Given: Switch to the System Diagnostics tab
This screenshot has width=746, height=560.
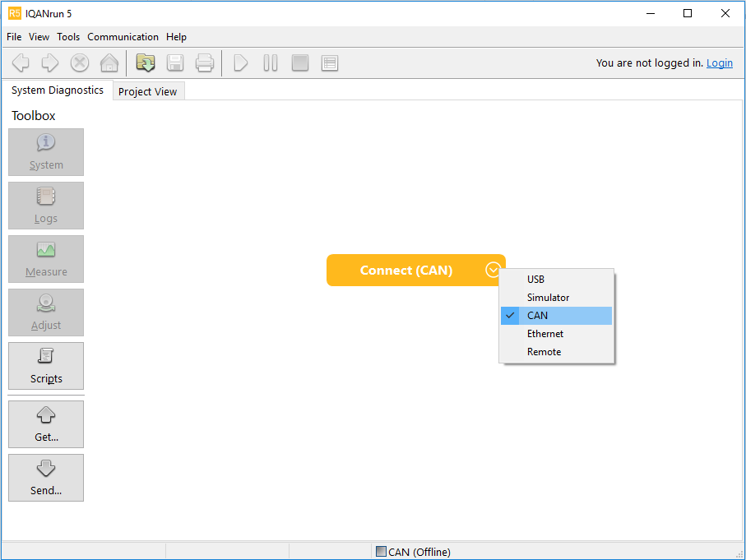Looking at the screenshot, I should 57,90.
